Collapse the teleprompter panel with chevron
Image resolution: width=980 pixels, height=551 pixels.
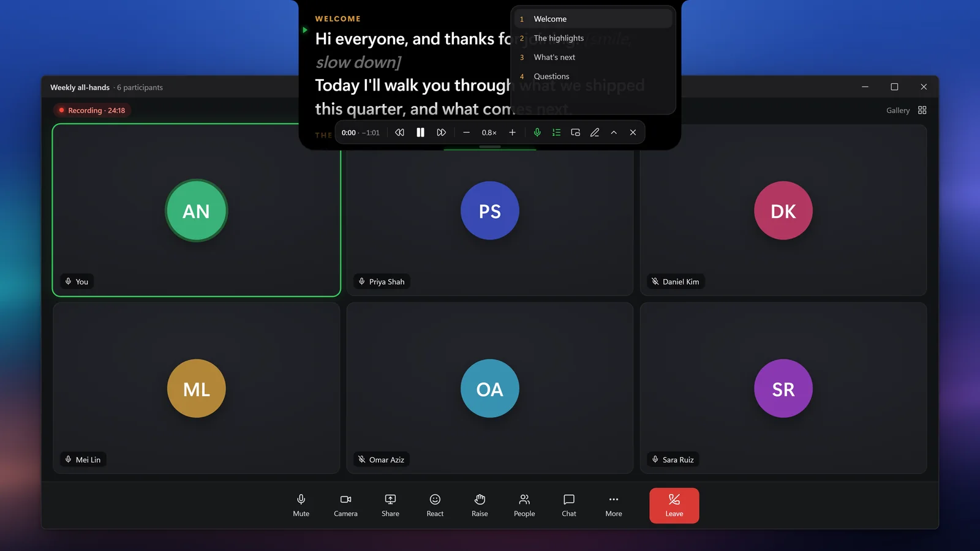click(x=614, y=132)
